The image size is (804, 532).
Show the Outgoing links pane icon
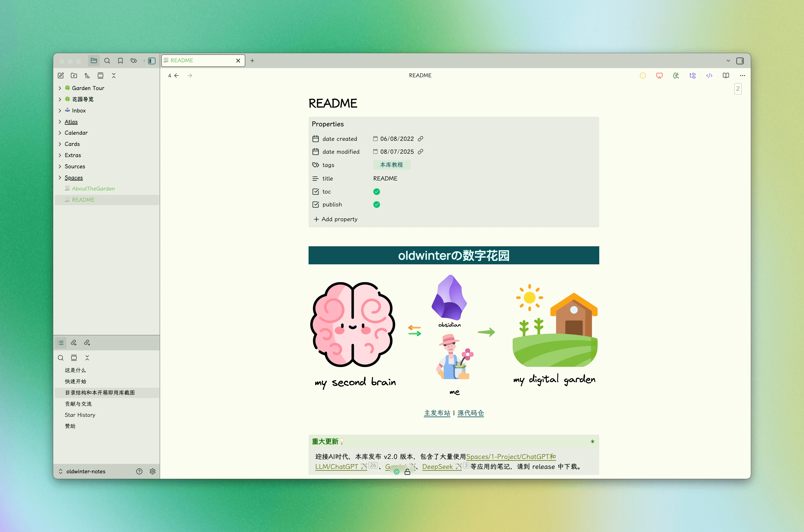pyautogui.click(x=87, y=343)
